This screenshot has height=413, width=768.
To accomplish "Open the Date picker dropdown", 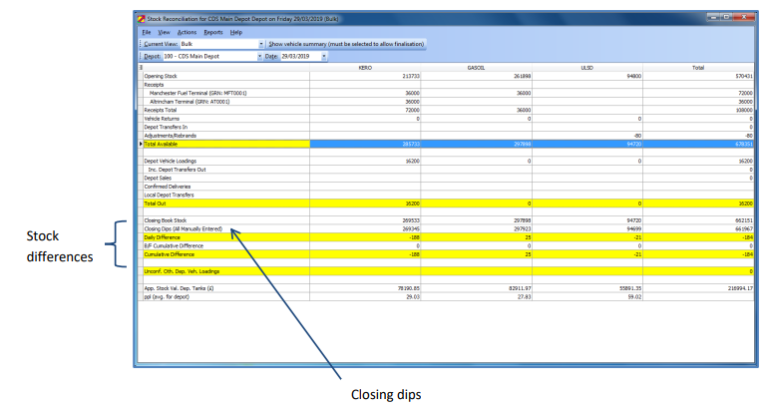I will click(x=325, y=57).
